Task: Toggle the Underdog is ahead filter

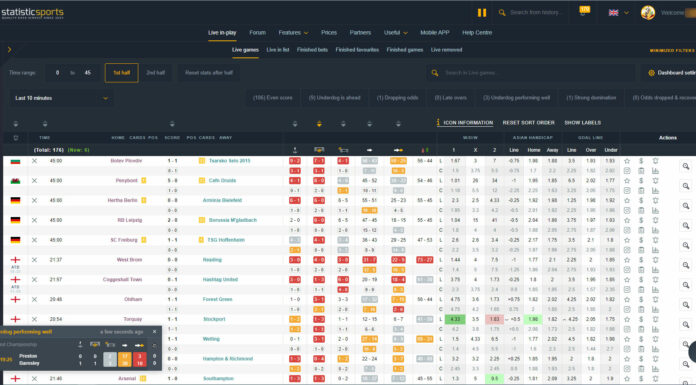Action: point(335,98)
